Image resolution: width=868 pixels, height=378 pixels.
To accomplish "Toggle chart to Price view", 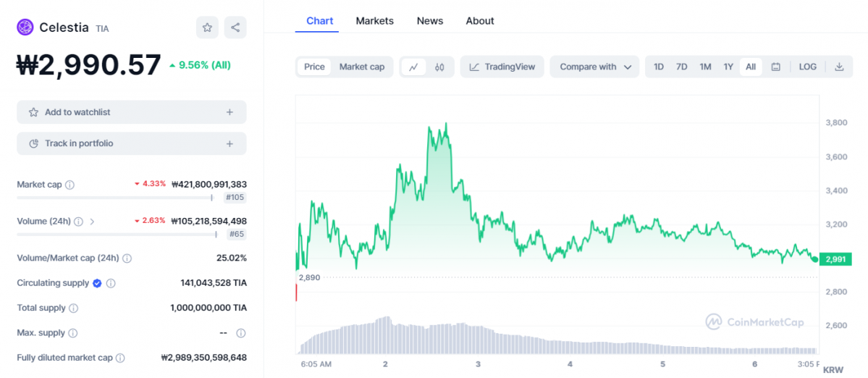I will 314,67.
